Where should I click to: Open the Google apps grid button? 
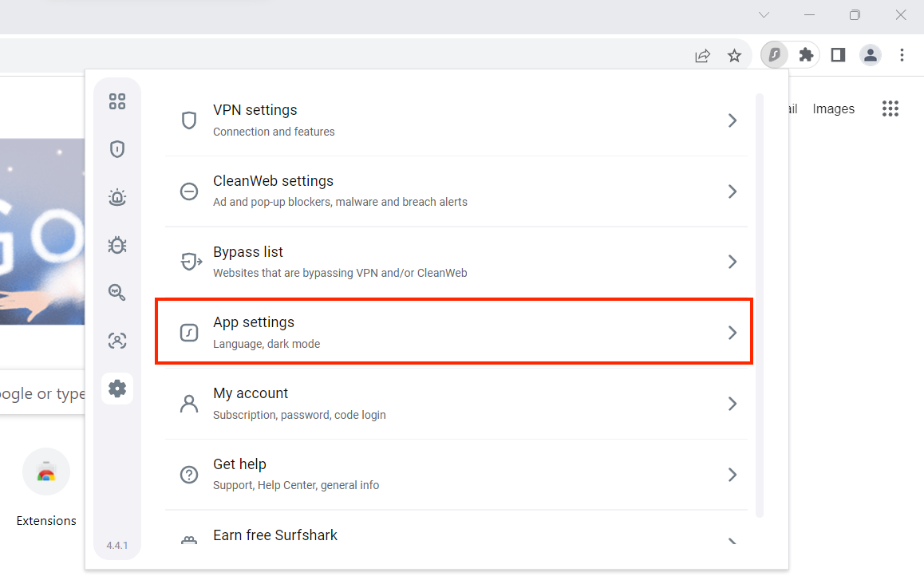pos(890,109)
